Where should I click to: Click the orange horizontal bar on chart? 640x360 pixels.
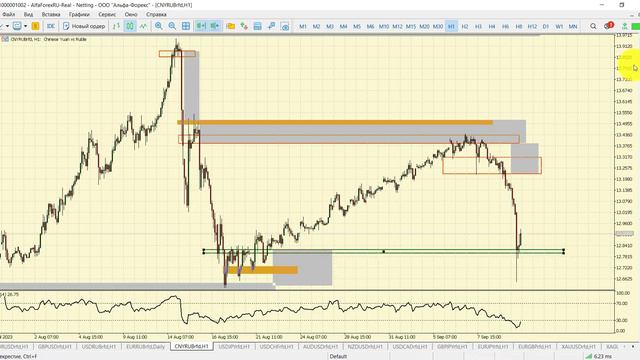335,122
